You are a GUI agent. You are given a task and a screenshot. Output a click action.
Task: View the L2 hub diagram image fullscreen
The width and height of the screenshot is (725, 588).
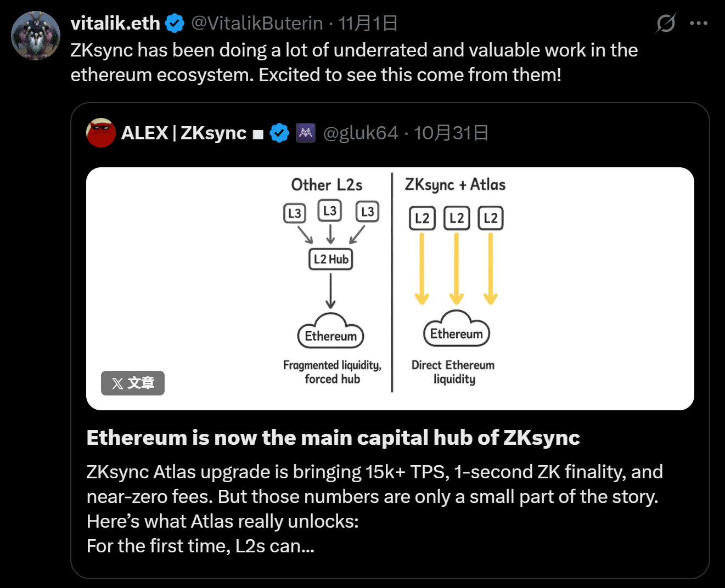point(390,285)
